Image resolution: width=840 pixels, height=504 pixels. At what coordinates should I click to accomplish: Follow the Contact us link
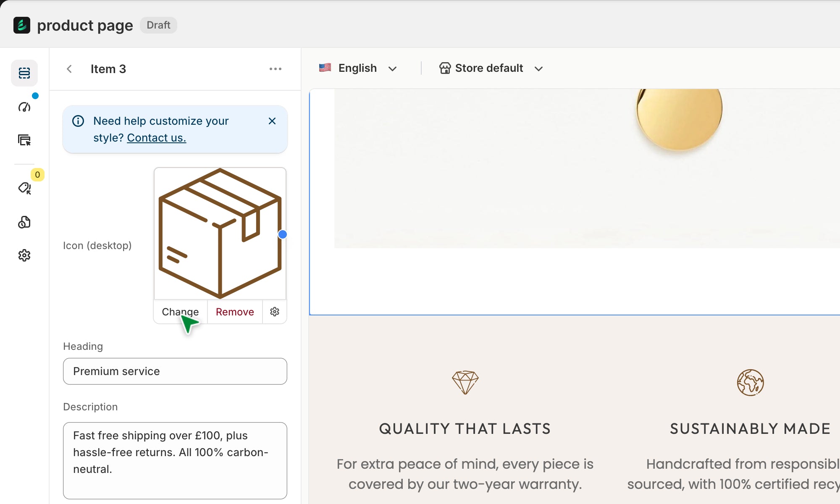(x=156, y=138)
